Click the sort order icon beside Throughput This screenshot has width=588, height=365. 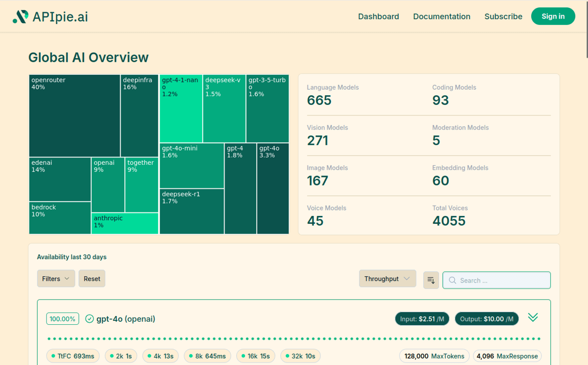coord(431,280)
